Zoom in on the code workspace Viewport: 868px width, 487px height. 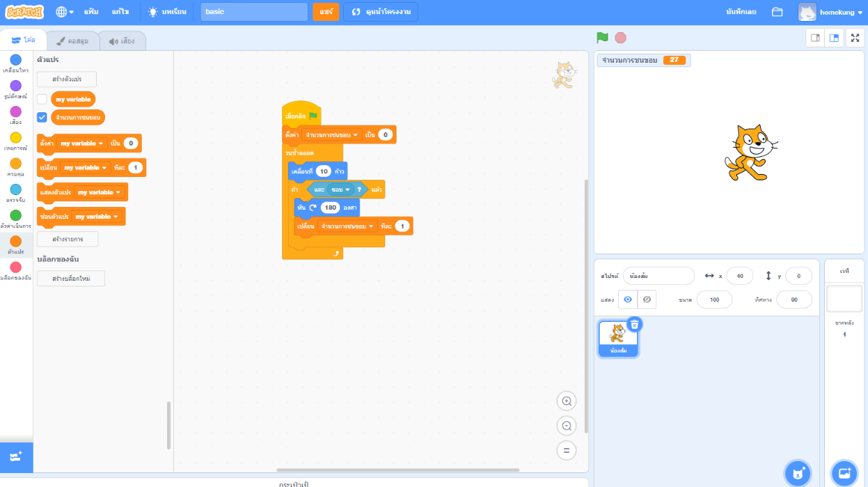[x=567, y=401]
